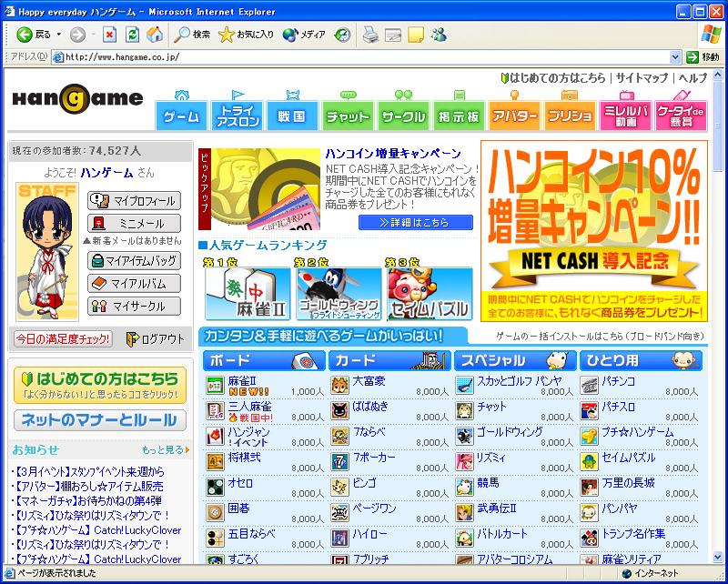728x584 pixels.
Task: Click ログアウト to log out
Action: [x=156, y=339]
